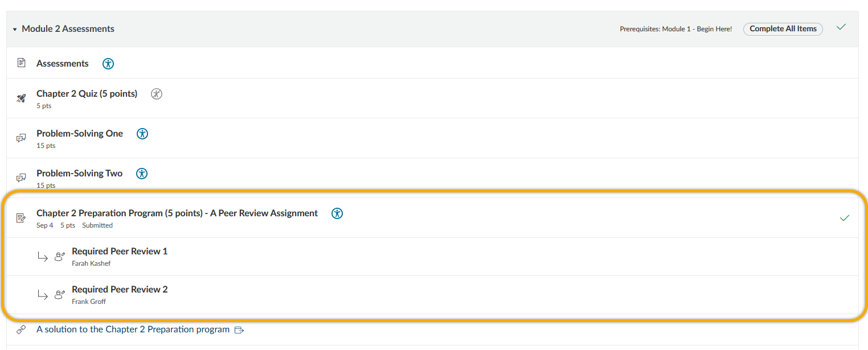Click the Assessments page document icon
Screen dimensions: 868x350
pyautogui.click(x=22, y=63)
